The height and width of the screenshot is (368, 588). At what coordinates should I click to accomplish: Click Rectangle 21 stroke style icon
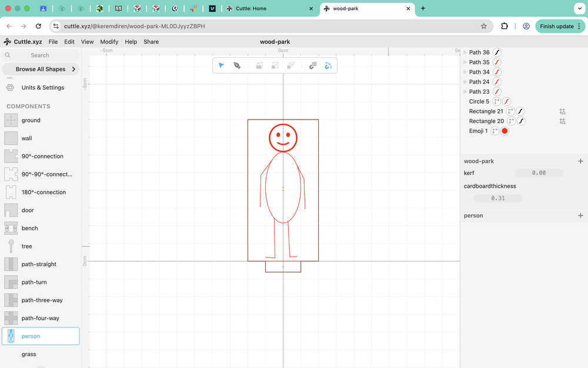tap(520, 111)
